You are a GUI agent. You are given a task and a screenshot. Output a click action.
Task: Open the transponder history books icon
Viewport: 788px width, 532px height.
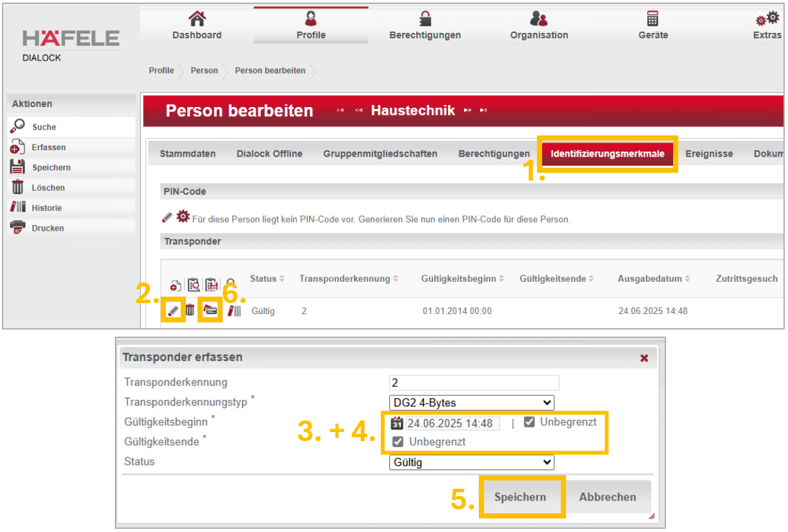234,311
